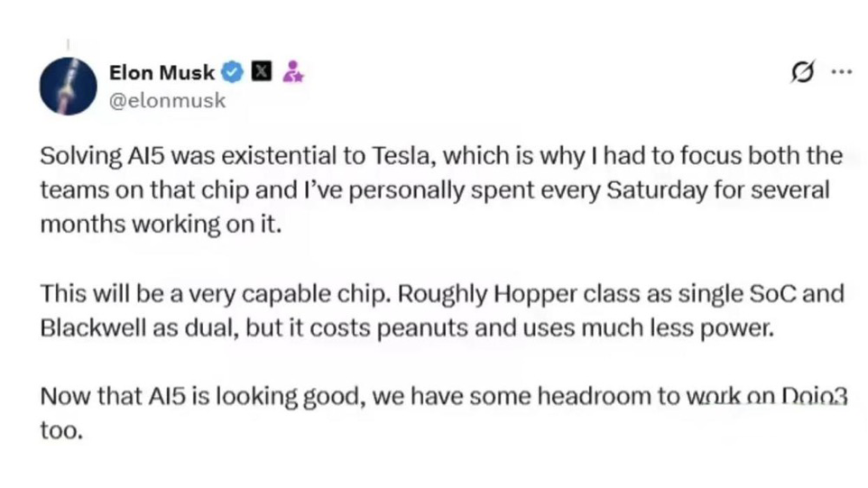This screenshot has height=488, width=868.
Task: Click the Elon Musk display name
Action: pos(162,74)
